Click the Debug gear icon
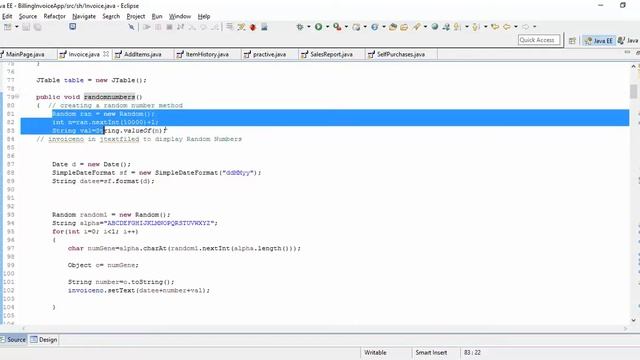This screenshot has height=360, width=640. tap(300, 27)
